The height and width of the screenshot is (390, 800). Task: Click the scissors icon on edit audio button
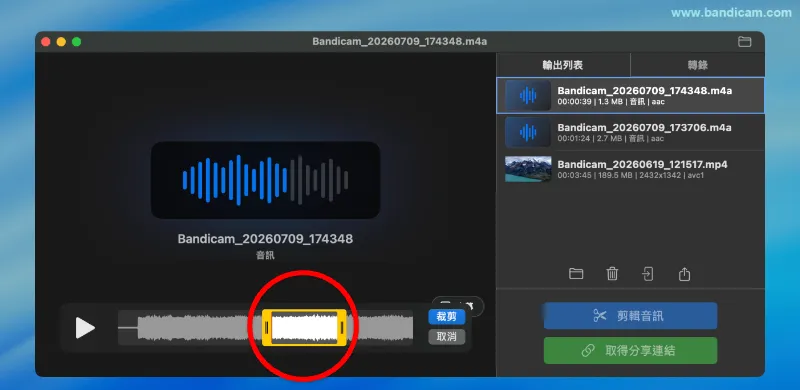[x=599, y=316]
